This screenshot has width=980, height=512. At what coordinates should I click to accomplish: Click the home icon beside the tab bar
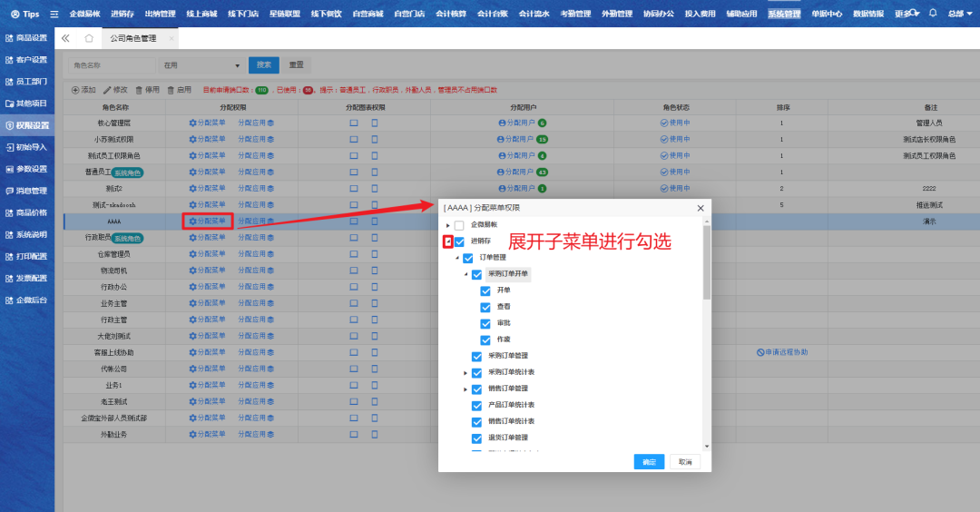tap(89, 38)
